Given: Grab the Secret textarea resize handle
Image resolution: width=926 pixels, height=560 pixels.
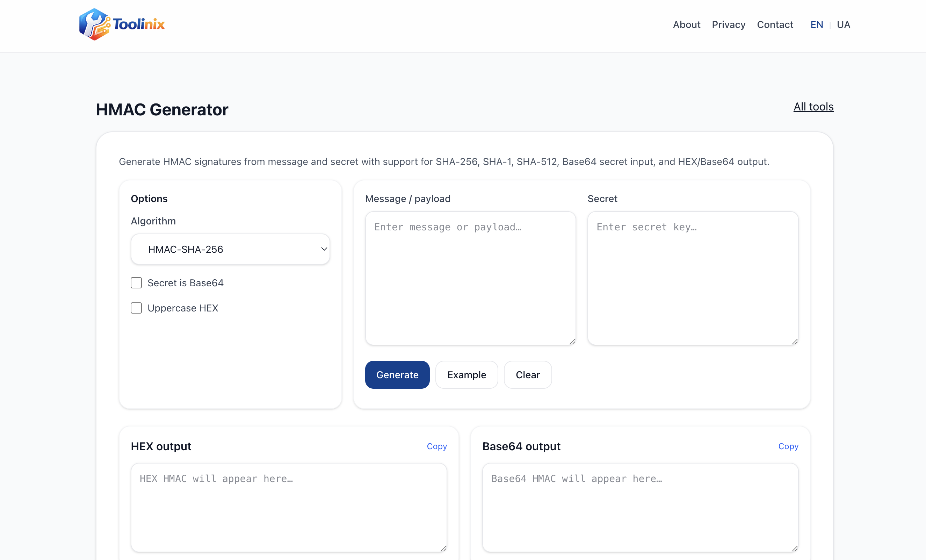Looking at the screenshot, I should [795, 342].
